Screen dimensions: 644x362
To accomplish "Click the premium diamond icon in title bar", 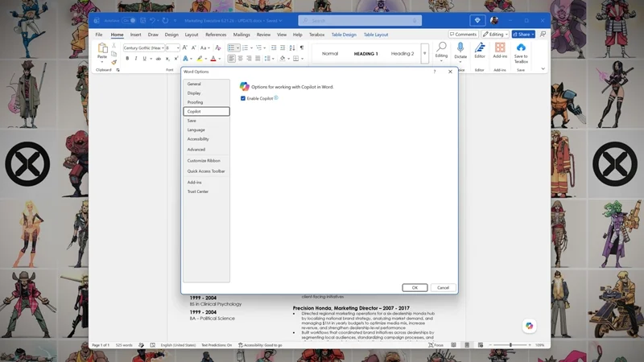I will point(477,21).
